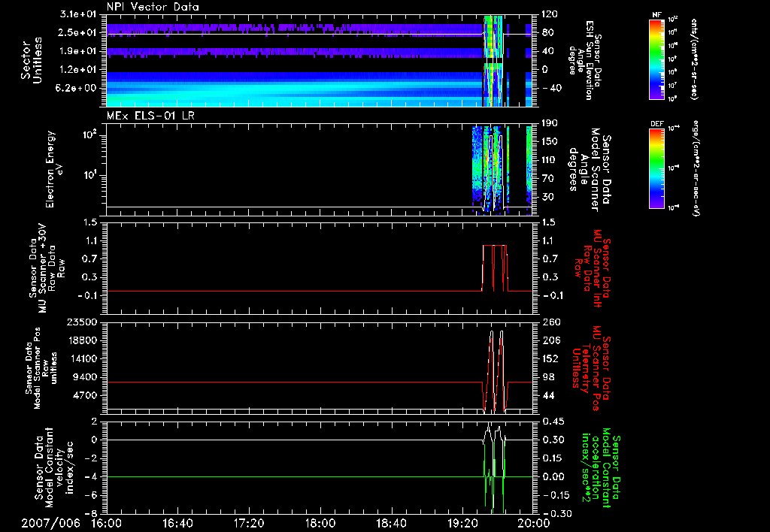Click the -6 velocity tick value
The height and width of the screenshot is (532, 770).
coord(92,496)
